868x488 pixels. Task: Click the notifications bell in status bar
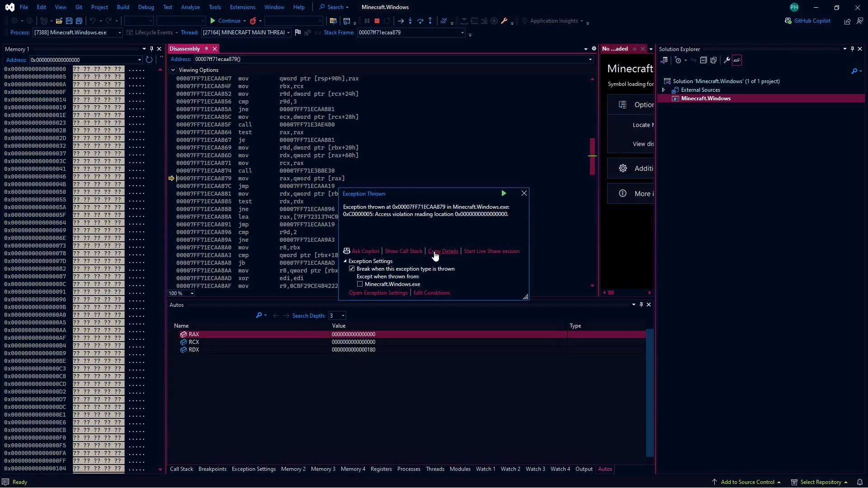860,482
